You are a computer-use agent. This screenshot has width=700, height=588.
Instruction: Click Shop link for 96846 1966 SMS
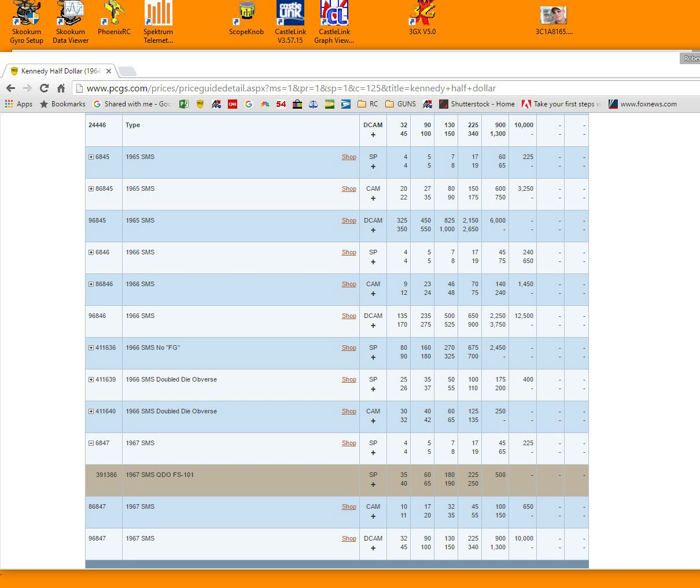click(x=349, y=316)
